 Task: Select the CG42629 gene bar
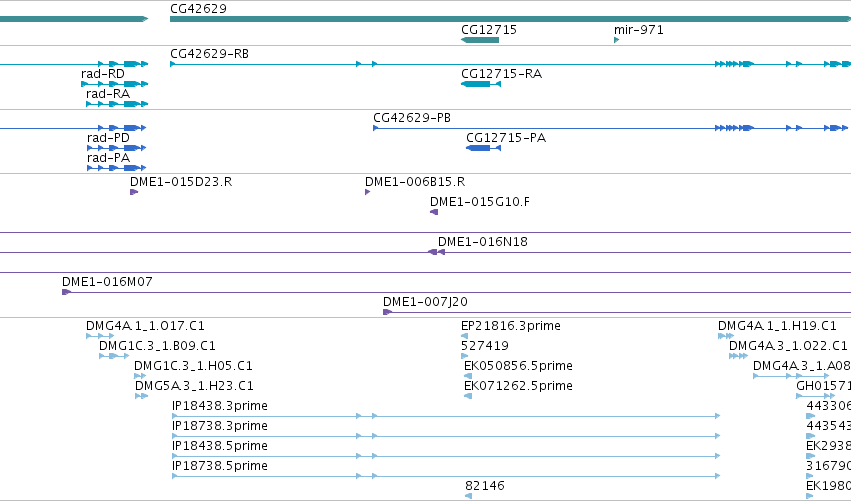coord(510,19)
